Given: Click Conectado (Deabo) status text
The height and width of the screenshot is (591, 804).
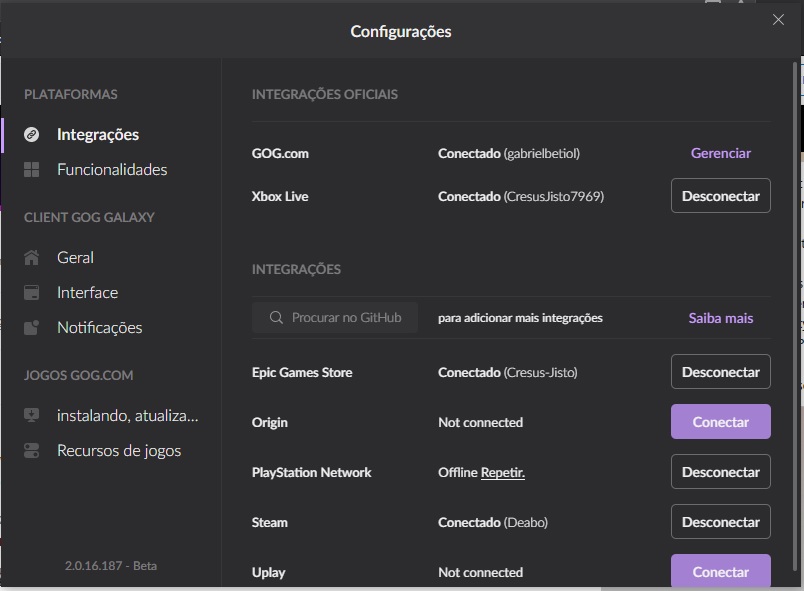Looking at the screenshot, I should coord(493,522).
